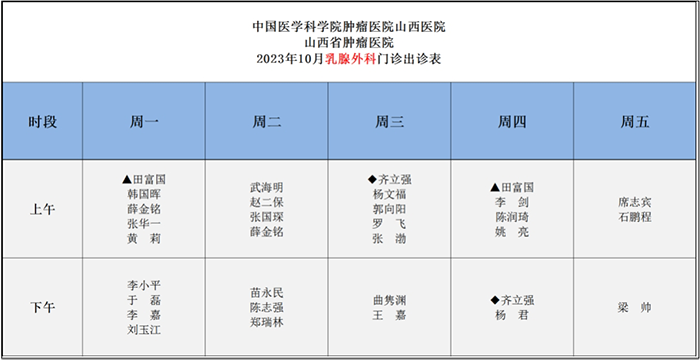This screenshot has width=700, height=360.
Task: Select the 时段 column header
Action: point(43,122)
